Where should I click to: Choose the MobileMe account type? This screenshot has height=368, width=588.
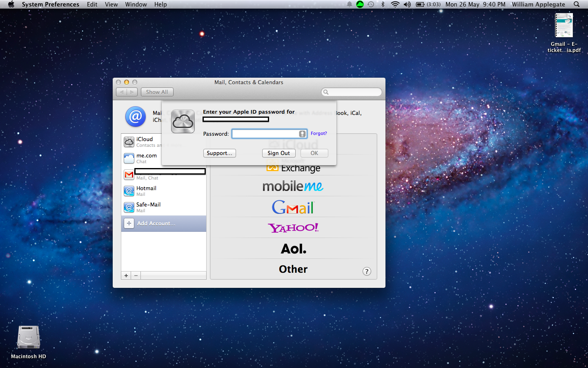(293, 186)
